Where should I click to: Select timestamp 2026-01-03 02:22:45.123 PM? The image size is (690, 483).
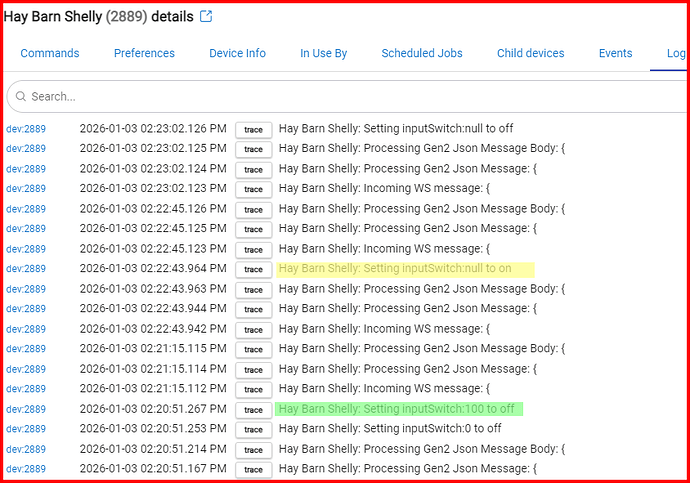(x=153, y=249)
